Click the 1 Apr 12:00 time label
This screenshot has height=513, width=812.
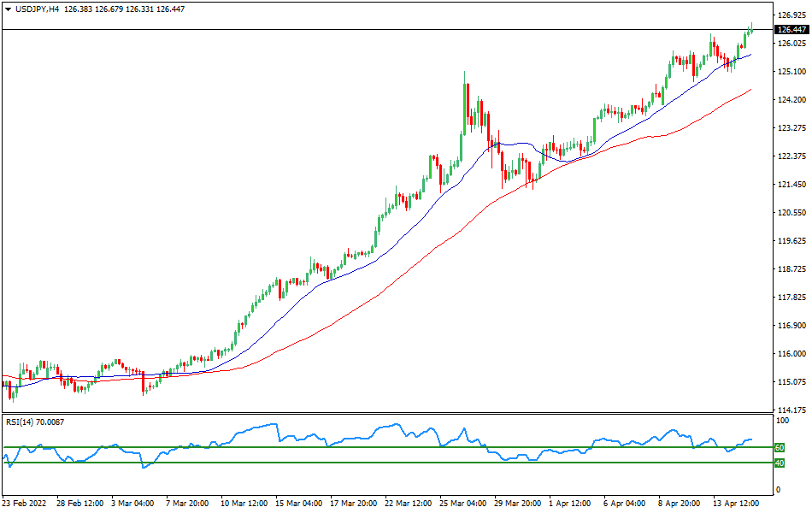click(x=571, y=503)
